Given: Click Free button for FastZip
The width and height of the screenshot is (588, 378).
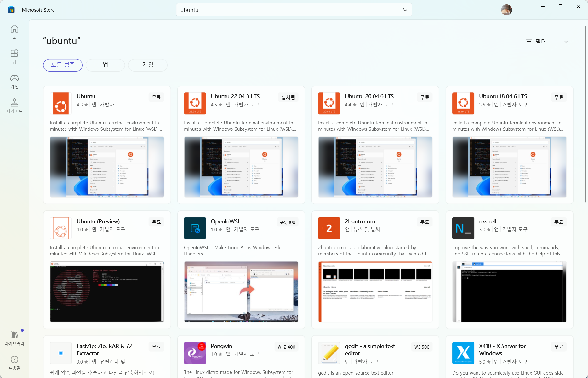Looking at the screenshot, I should (157, 347).
